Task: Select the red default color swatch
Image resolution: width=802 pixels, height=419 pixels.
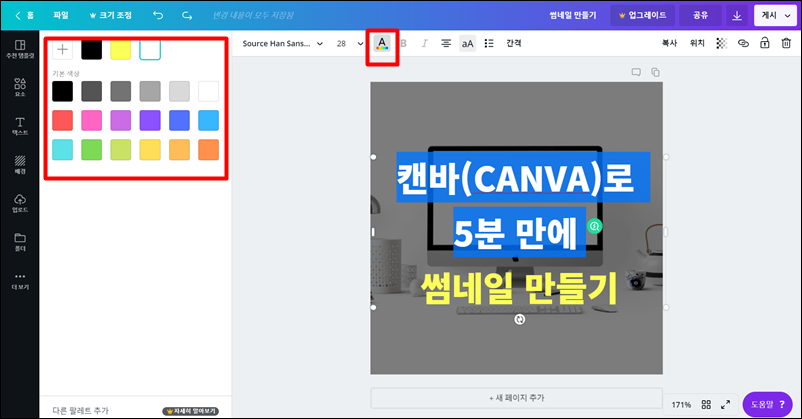Action: click(x=62, y=120)
